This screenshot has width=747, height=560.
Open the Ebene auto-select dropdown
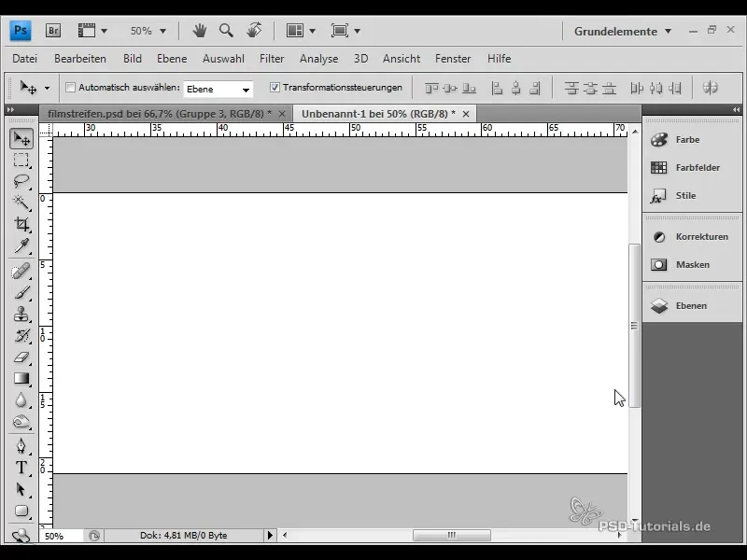(x=218, y=89)
